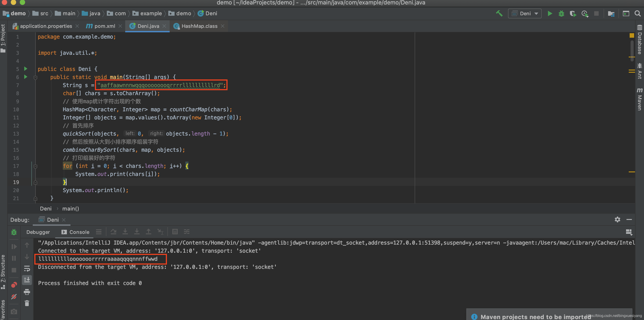Open profiler run dropdown icon
The image size is (644, 320).
[x=585, y=13]
